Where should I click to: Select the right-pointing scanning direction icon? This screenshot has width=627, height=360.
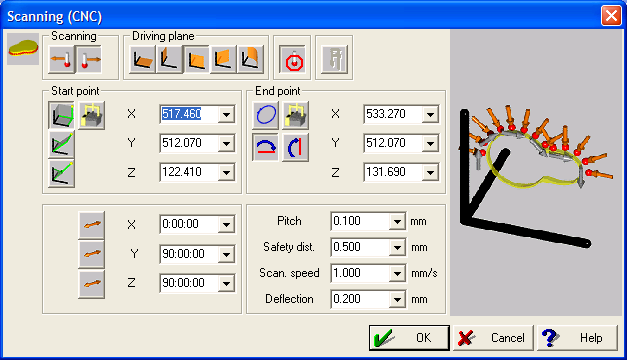click(x=88, y=60)
